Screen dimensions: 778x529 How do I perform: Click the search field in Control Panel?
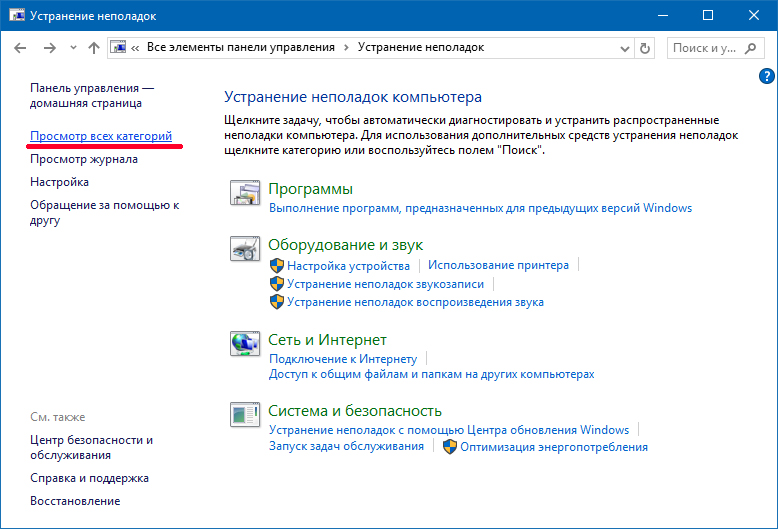(715, 48)
